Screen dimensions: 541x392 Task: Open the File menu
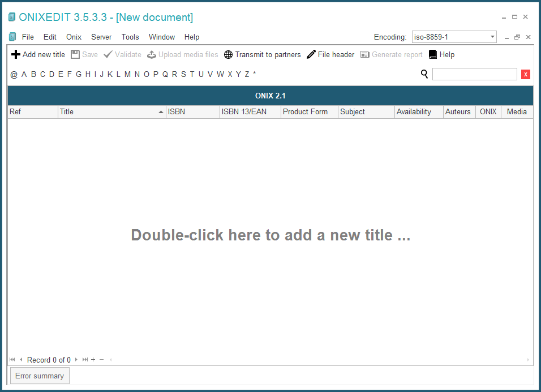[28, 37]
